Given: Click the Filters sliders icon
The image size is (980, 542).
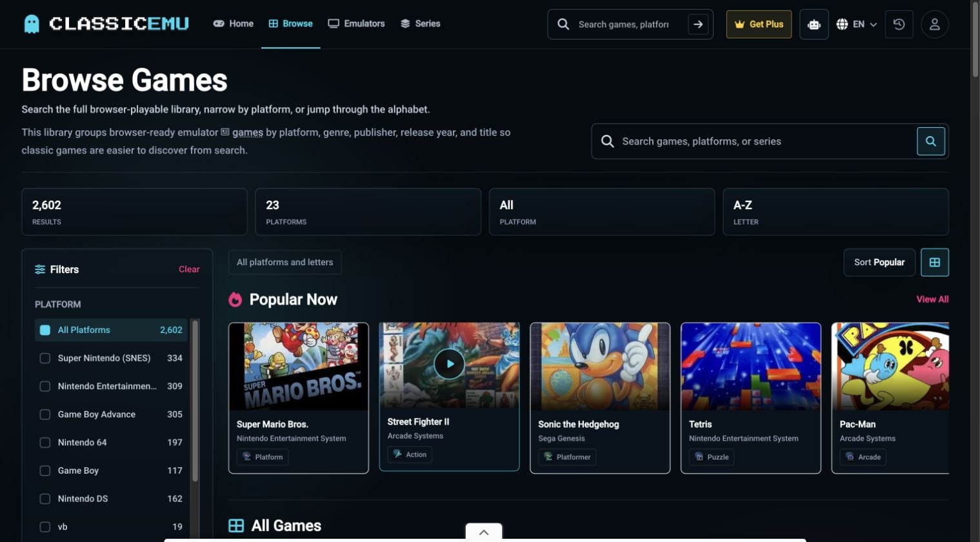Looking at the screenshot, I should pos(40,270).
